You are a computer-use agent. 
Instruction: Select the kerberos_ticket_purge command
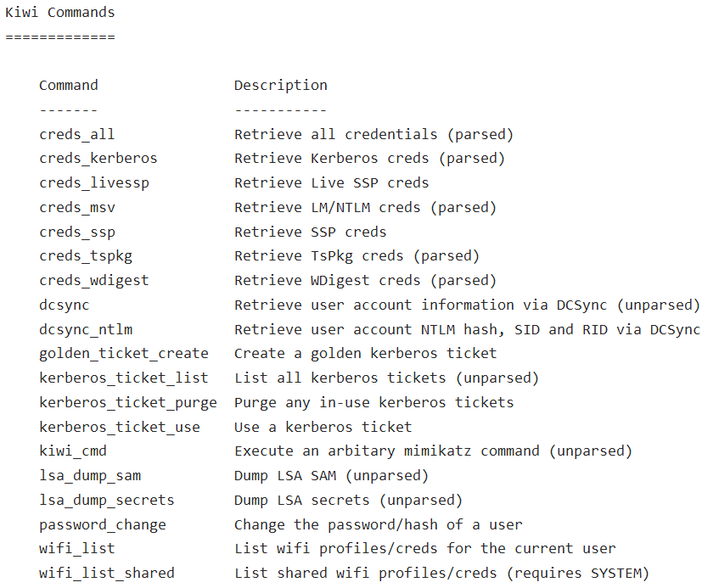click(127, 403)
